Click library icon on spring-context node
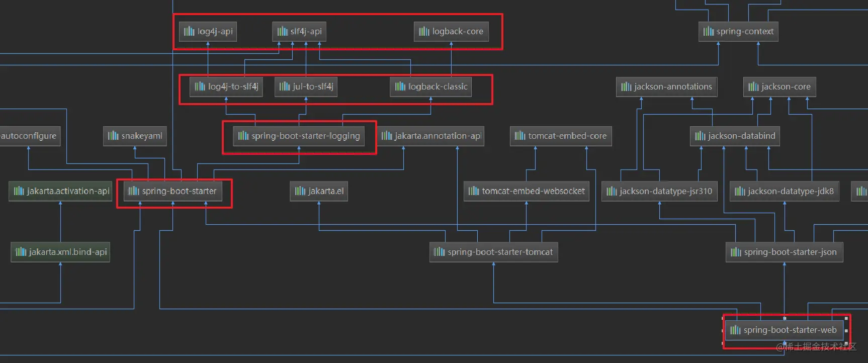Screen dimensions: 868x363 [709, 32]
